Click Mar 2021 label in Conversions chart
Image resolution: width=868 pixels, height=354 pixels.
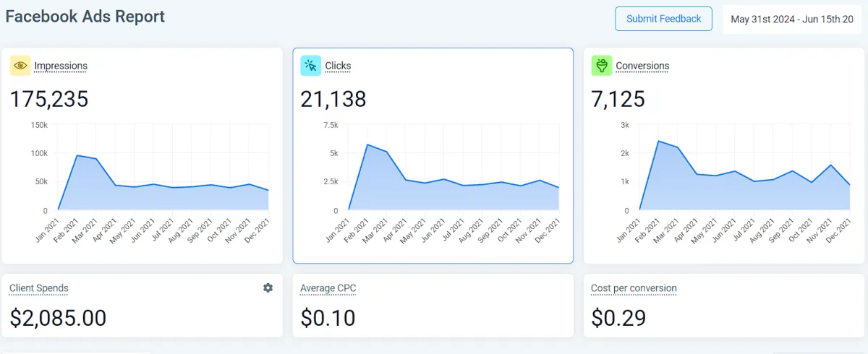tap(667, 229)
